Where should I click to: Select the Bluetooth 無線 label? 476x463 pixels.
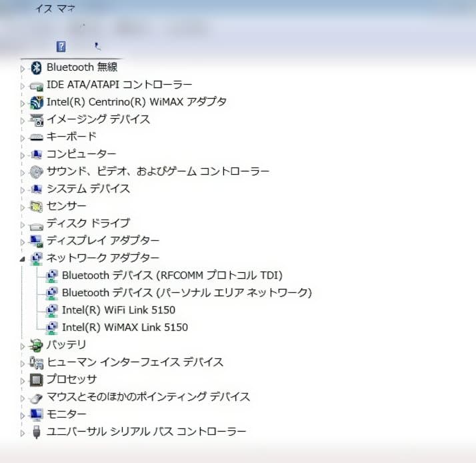(82, 67)
